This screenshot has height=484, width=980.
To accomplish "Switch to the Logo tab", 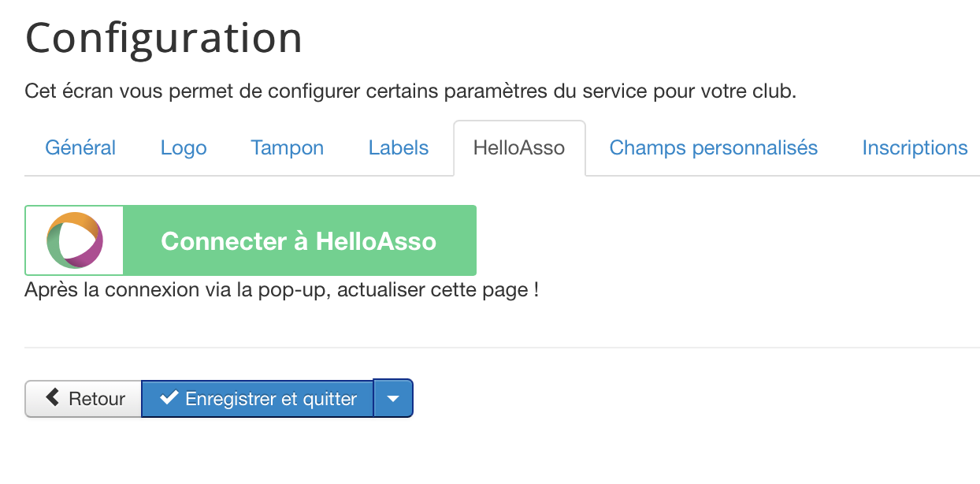I will [184, 148].
